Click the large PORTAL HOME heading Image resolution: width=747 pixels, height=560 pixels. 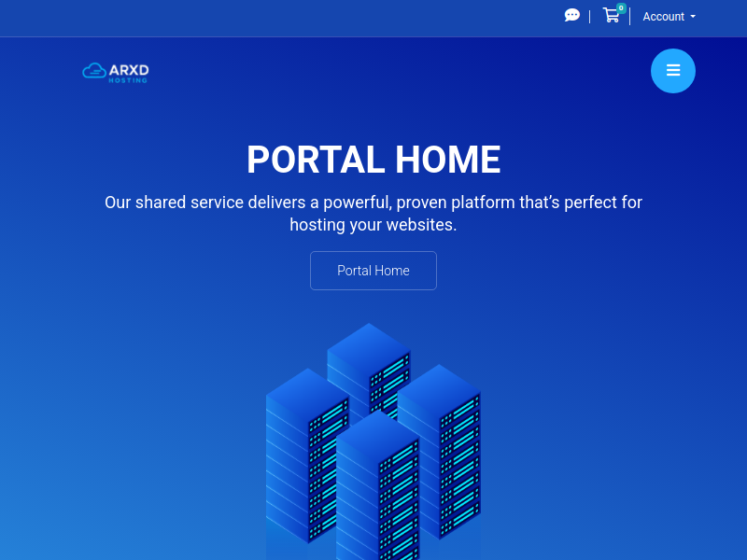(373, 160)
